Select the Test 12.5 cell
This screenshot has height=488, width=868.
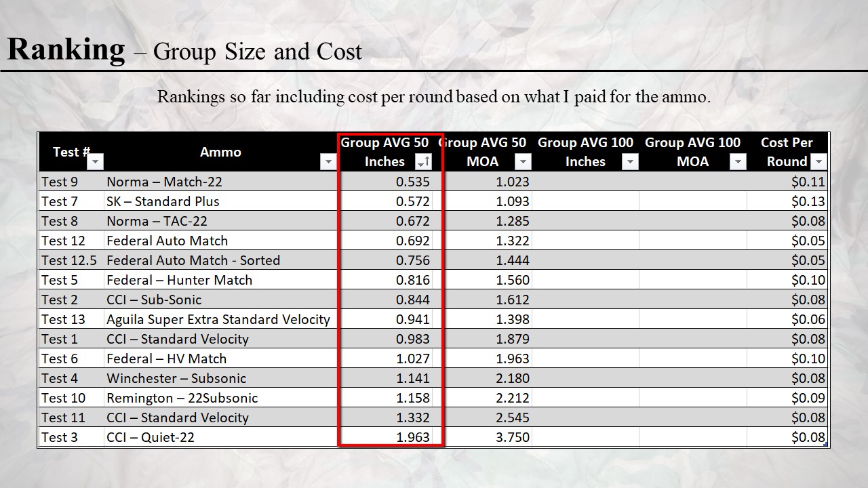tap(71, 260)
